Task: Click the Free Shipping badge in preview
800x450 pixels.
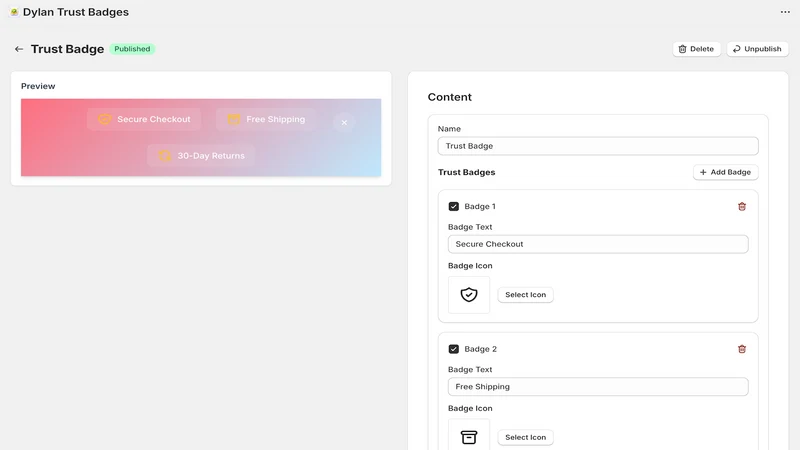Action: 266,119
